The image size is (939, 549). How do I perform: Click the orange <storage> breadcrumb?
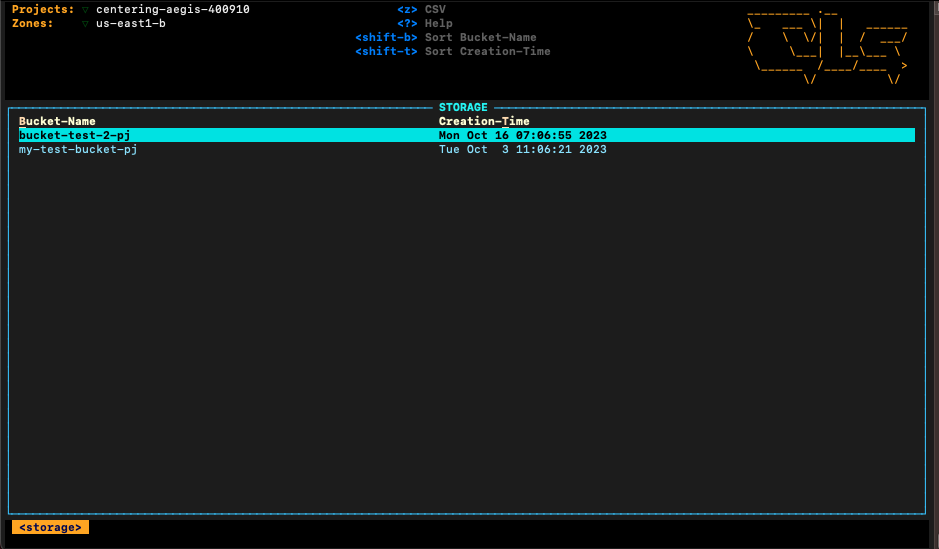pos(50,527)
